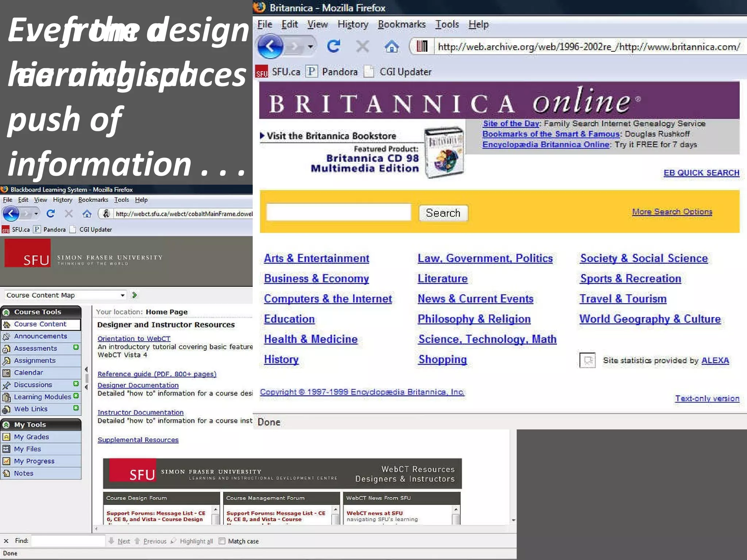Image resolution: width=747 pixels, height=560 pixels.
Task: Open Help menu in Blackboard Firefox window
Action: pos(141,200)
